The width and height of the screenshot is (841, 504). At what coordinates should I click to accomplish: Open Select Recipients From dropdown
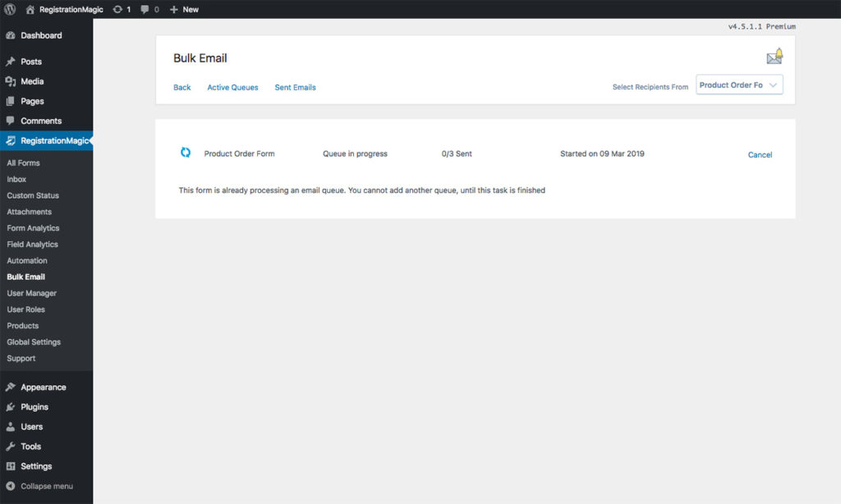tap(739, 85)
